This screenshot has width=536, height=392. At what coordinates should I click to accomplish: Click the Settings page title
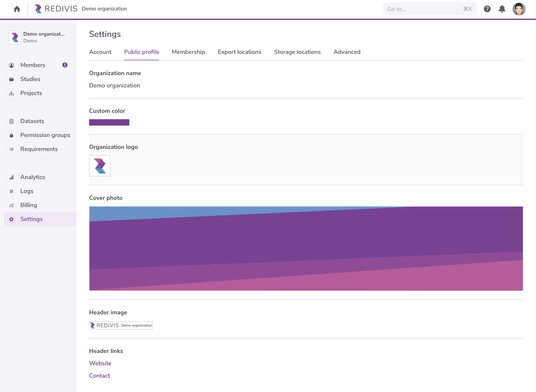coord(105,34)
